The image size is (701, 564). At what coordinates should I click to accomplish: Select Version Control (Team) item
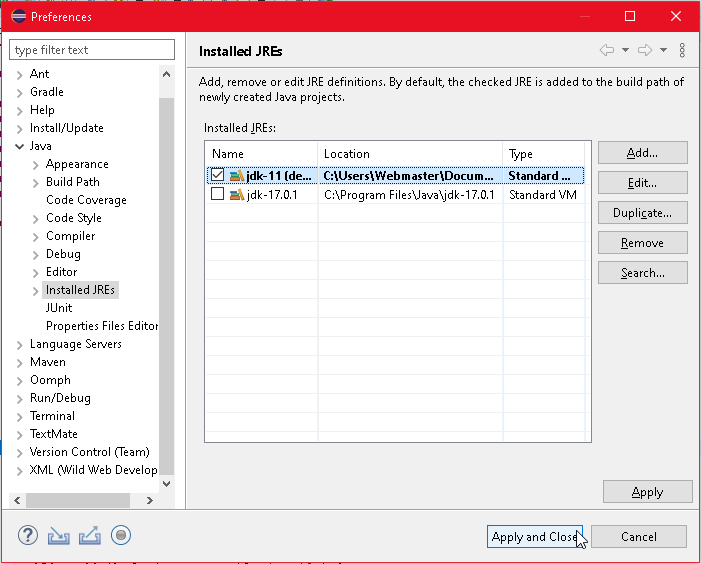[89, 452]
